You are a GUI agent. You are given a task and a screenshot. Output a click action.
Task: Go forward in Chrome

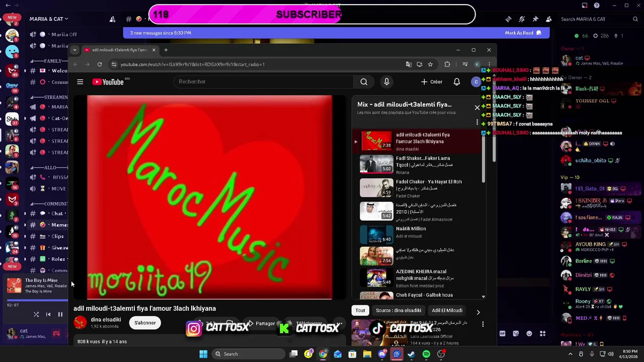(88, 64)
